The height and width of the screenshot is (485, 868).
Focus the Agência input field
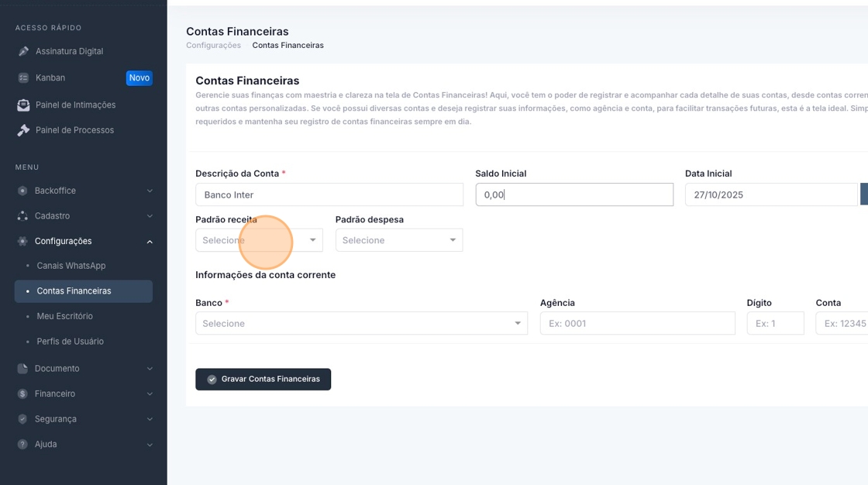coord(637,323)
